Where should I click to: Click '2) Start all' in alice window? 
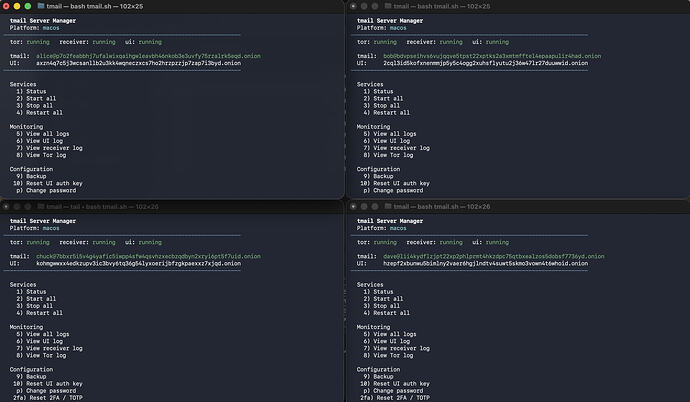[36, 98]
